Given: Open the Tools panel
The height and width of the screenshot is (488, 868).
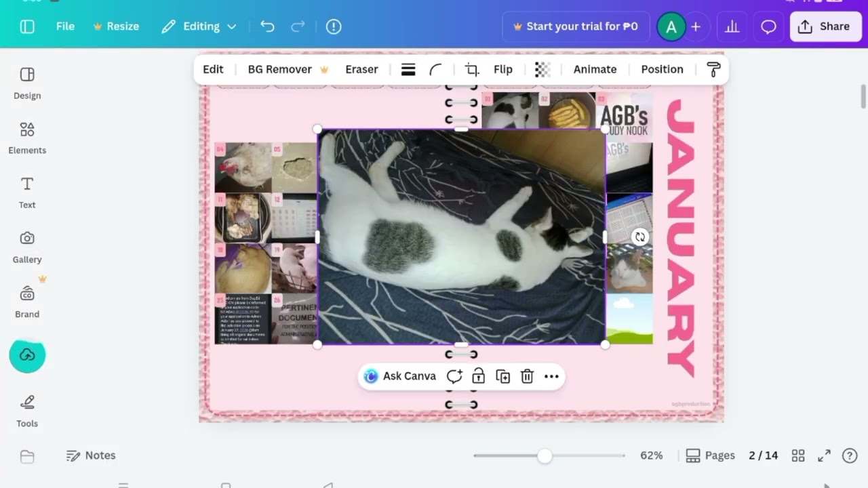Looking at the screenshot, I should coord(27,411).
